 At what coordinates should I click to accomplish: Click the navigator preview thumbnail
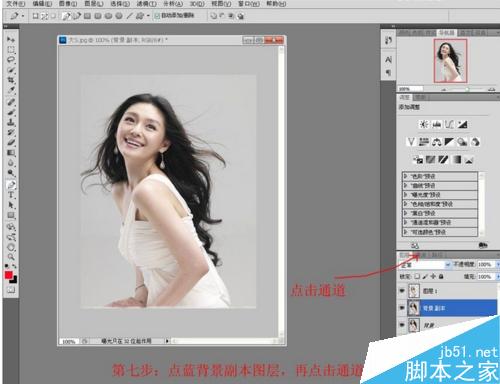pos(450,61)
